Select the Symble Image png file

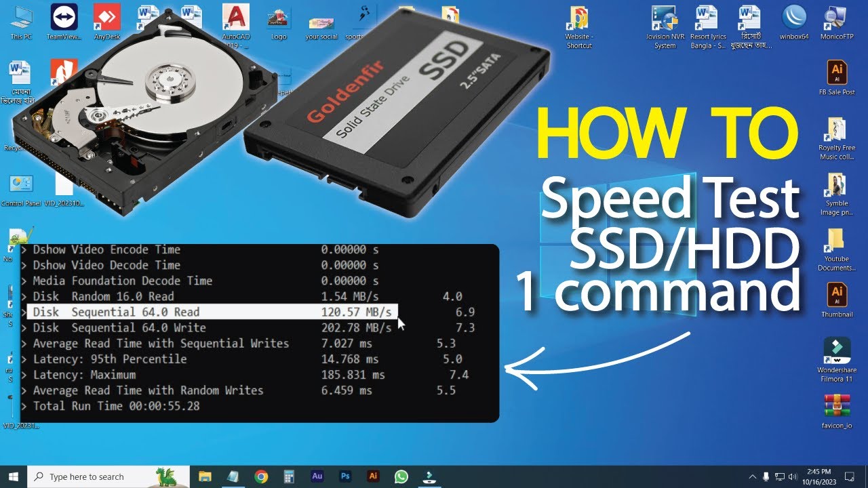(x=837, y=194)
